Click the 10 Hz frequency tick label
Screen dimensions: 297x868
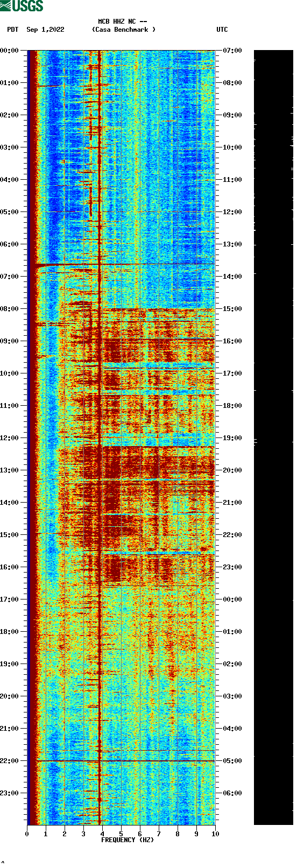click(x=215, y=834)
